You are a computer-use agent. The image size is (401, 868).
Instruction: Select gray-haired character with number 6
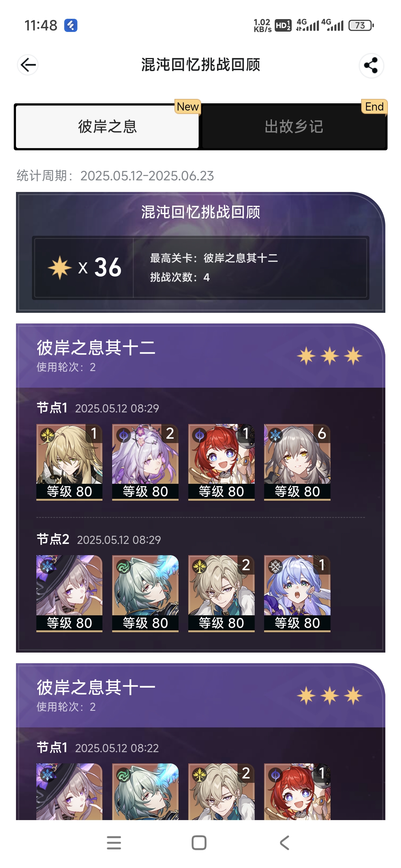(x=297, y=462)
